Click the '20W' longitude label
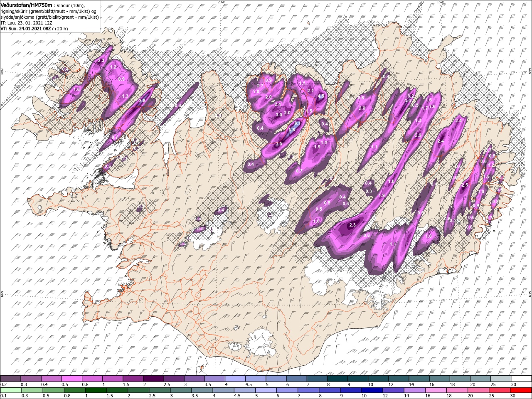Image resolution: width=532 pixels, height=399 pixels. coord(221,2)
